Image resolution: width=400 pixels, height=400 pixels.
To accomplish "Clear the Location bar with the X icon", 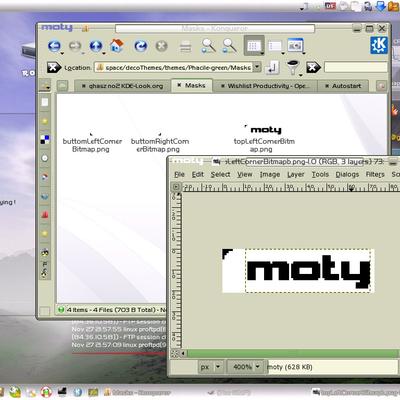I will point(54,68).
